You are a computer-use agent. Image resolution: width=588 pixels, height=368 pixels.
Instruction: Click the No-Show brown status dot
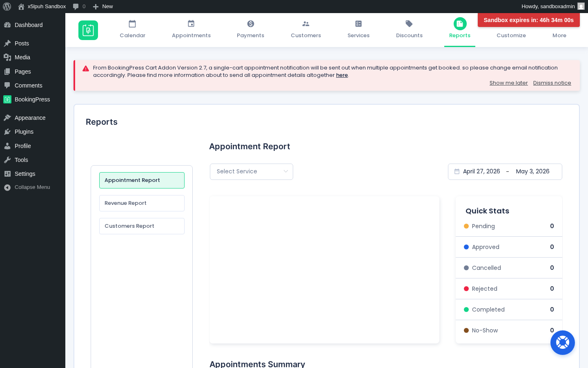pyautogui.click(x=466, y=330)
